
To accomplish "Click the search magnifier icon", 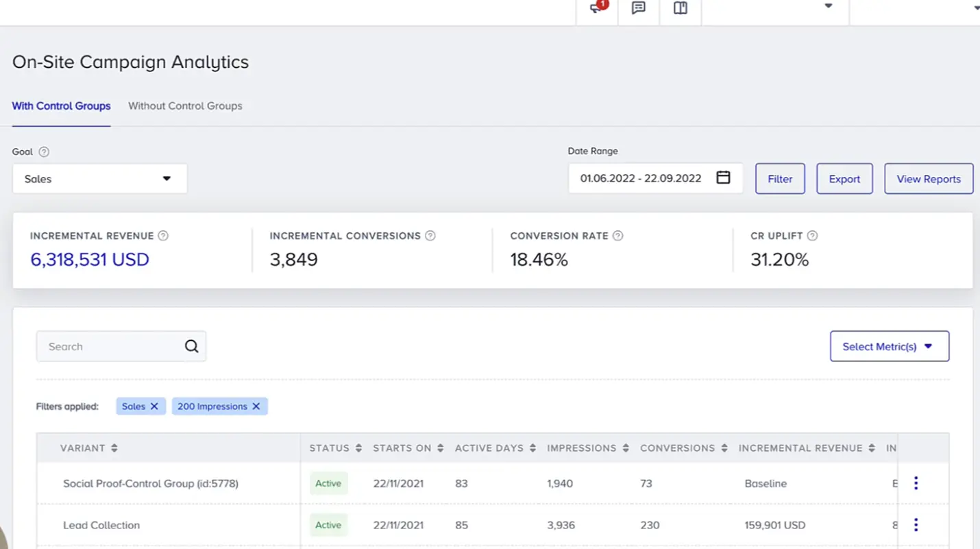I will [x=191, y=346].
